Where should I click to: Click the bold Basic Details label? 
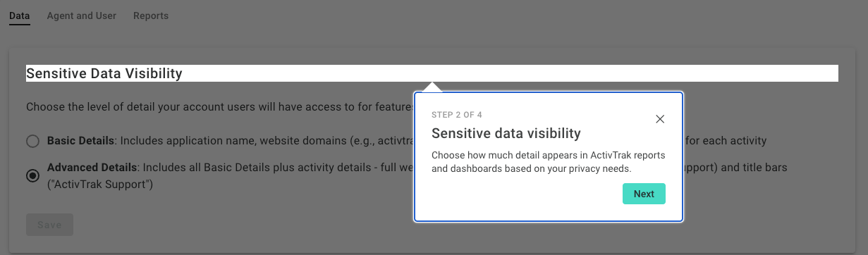point(80,141)
